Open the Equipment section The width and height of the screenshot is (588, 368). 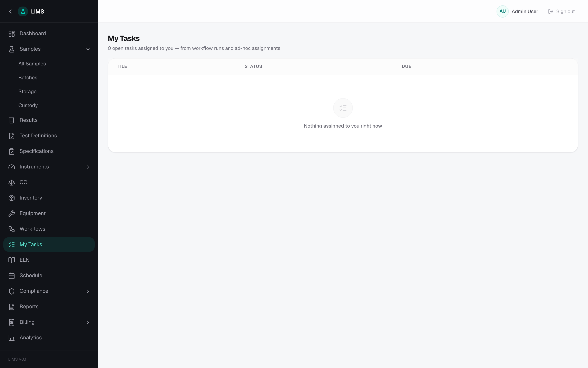tap(49, 213)
